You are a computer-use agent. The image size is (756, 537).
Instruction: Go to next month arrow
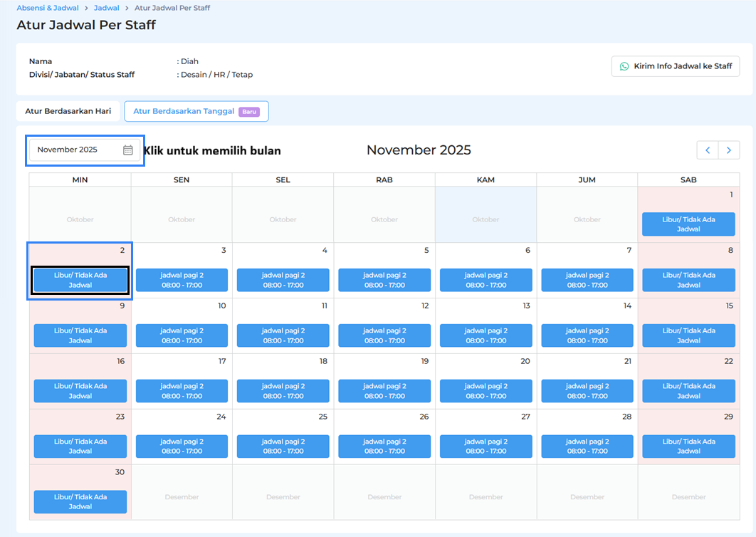pyautogui.click(x=729, y=150)
